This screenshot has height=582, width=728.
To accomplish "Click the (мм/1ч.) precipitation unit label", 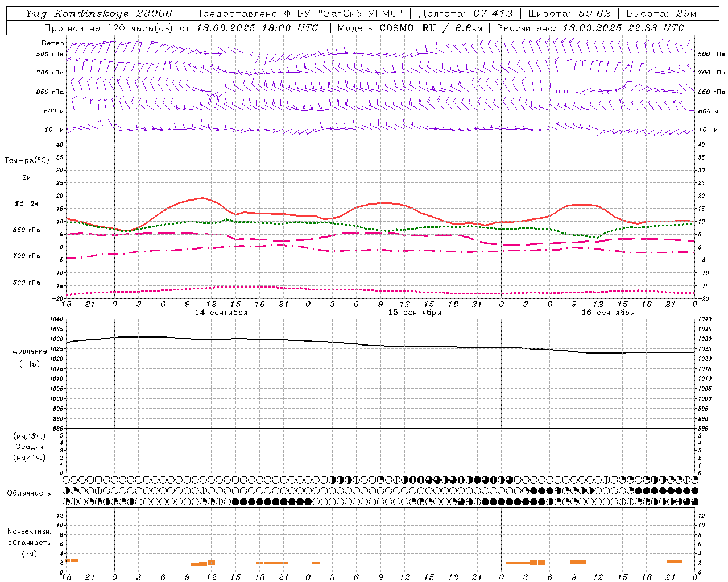I will click(x=29, y=458).
